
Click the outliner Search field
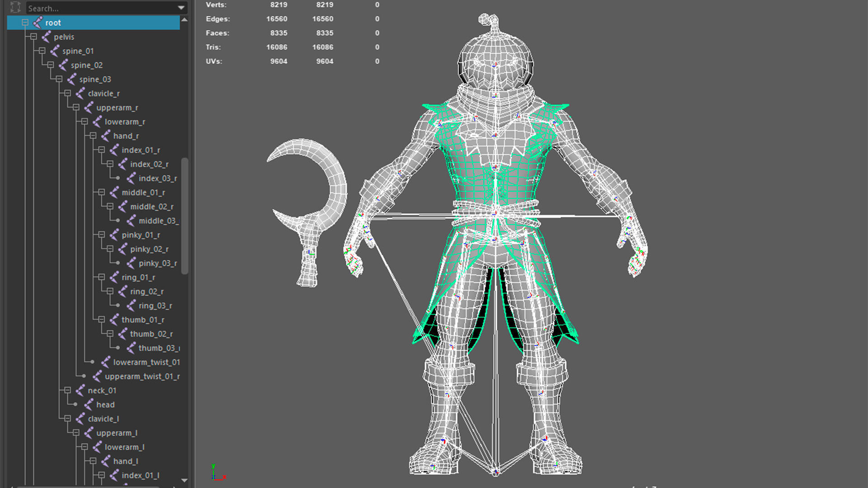pos(99,8)
